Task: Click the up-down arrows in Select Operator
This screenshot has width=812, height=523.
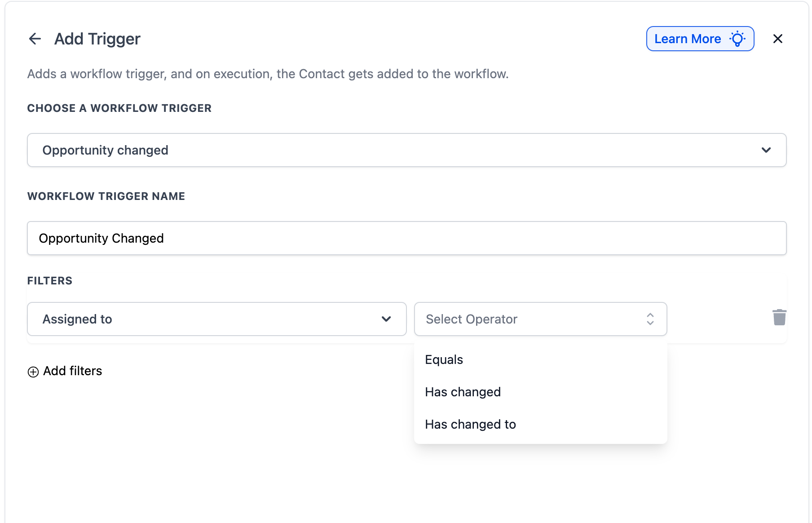Action: tap(650, 319)
